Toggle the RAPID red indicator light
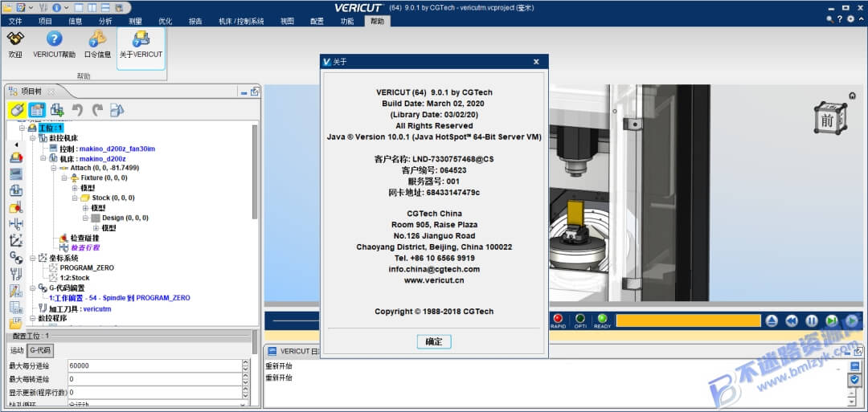Screen dimensions: 868x412 [558, 320]
